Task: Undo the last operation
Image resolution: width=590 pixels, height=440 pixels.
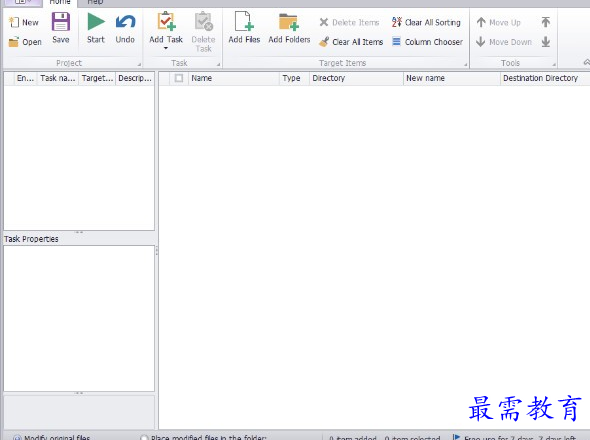Action: point(125,28)
